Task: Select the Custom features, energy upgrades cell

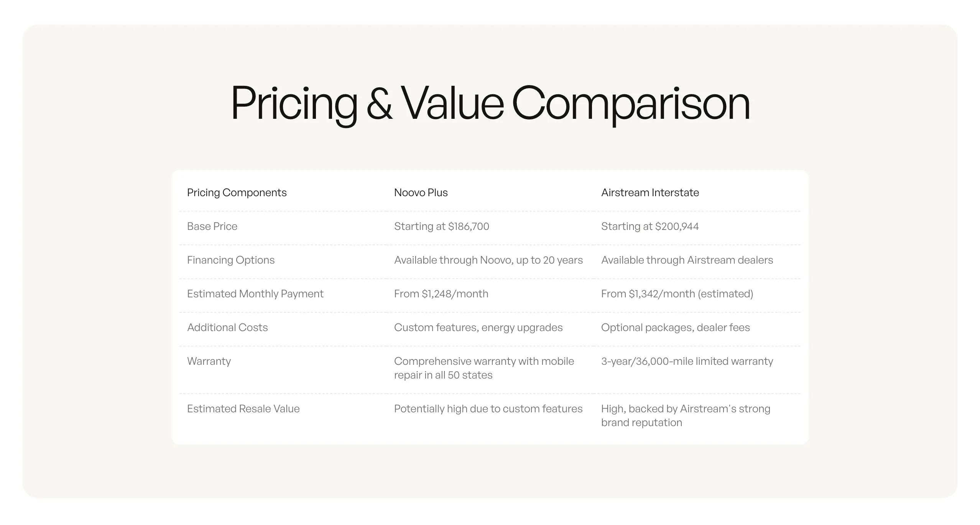Action: (478, 327)
